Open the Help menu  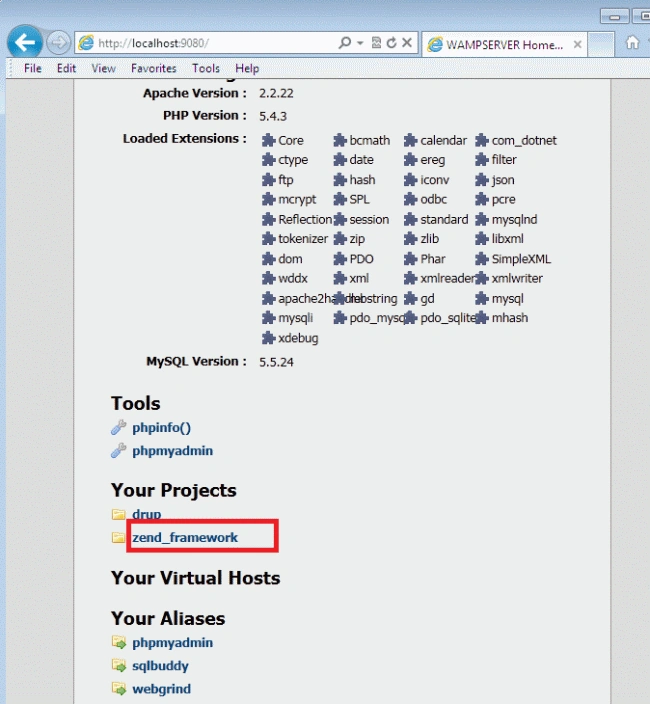(x=247, y=68)
